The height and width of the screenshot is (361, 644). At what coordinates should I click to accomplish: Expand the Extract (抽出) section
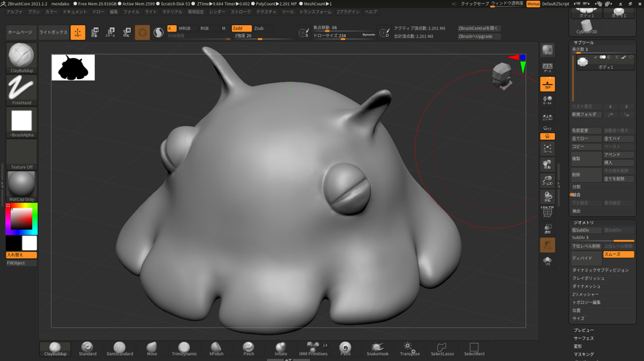[576, 211]
